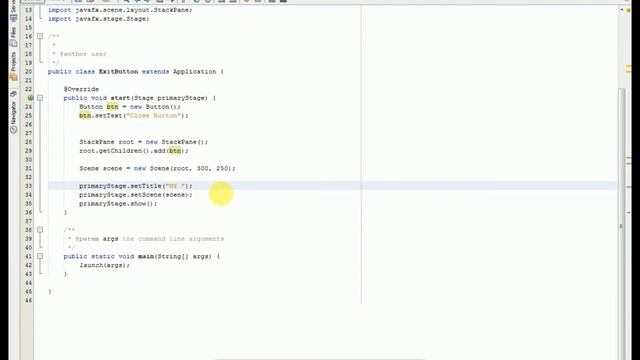Click the primaryStage.show() line
This screenshot has height=360, width=640.
(118, 204)
